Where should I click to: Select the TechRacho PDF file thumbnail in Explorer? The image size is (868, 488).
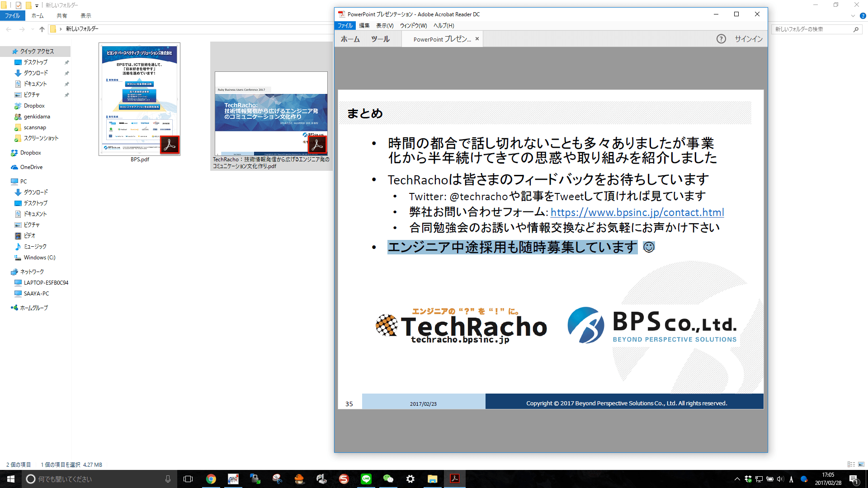click(x=271, y=114)
